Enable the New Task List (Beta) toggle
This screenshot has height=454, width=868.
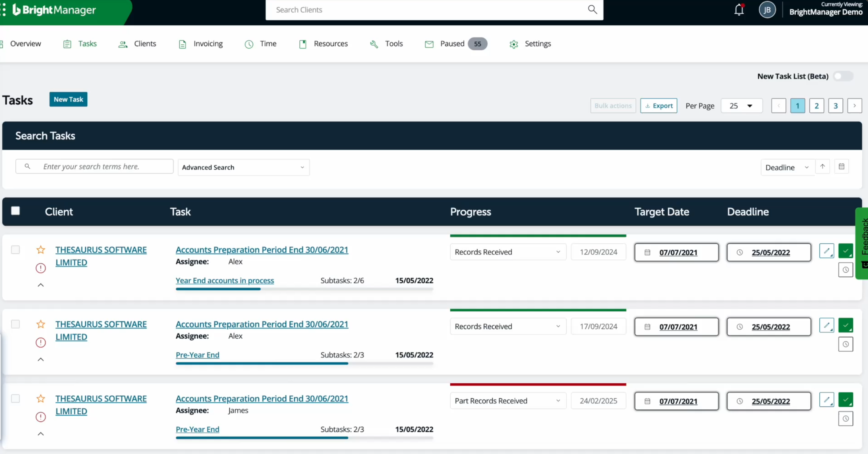(842, 76)
